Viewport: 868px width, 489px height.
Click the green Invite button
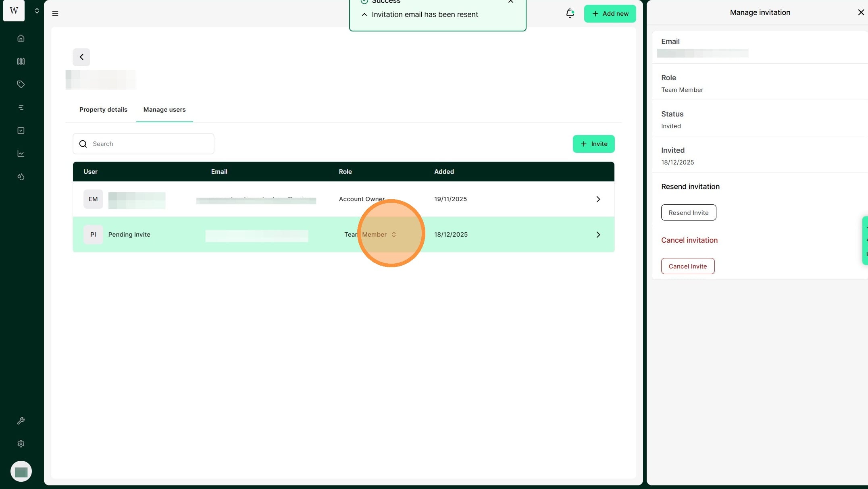click(x=593, y=144)
